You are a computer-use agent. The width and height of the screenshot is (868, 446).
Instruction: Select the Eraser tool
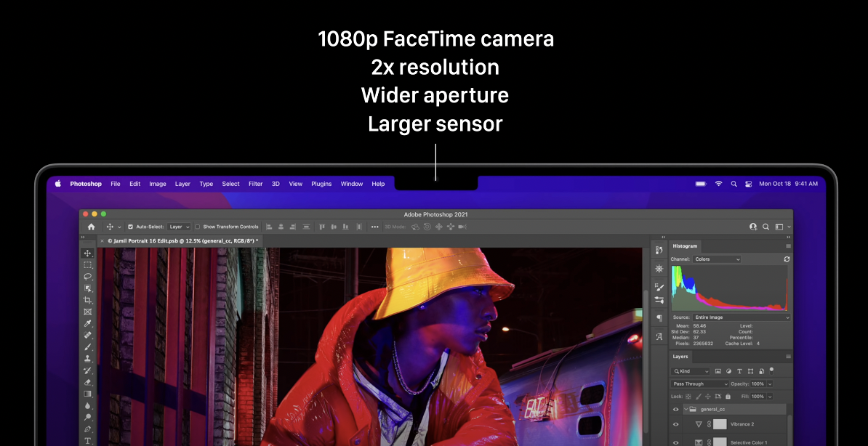tap(87, 382)
